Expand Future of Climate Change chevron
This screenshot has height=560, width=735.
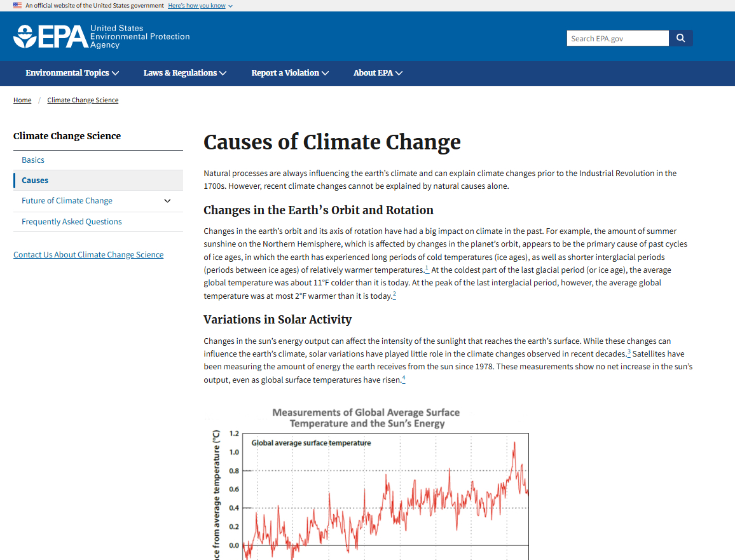pyautogui.click(x=167, y=201)
